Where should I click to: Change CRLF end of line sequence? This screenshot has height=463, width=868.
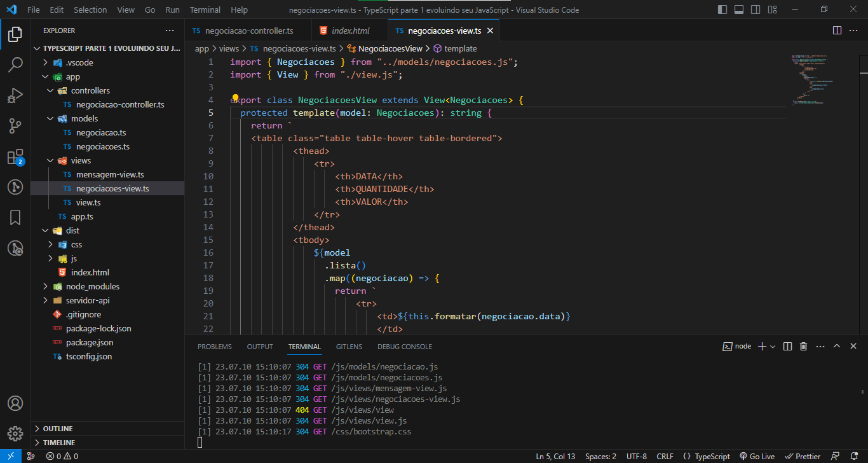[x=665, y=456]
